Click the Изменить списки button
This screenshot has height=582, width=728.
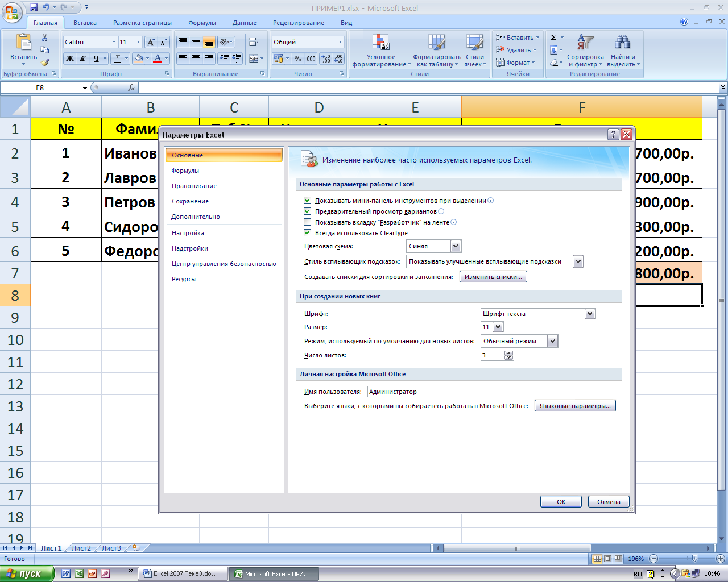pyautogui.click(x=493, y=277)
